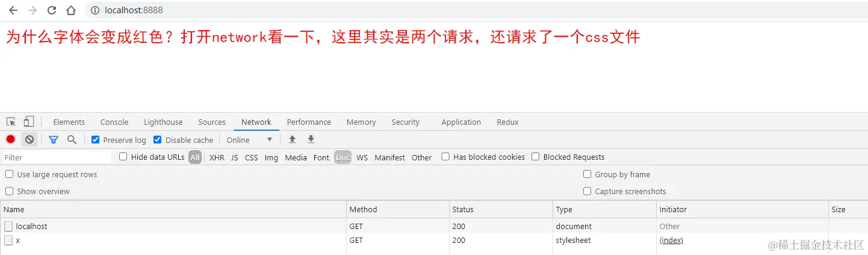Switch to the Console tab
The height and width of the screenshot is (255, 868).
tap(114, 122)
